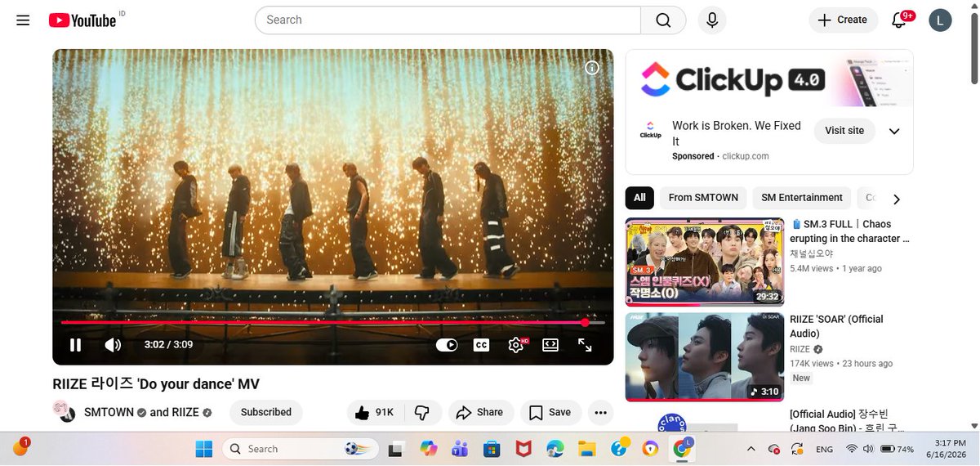Select the From SMTOWN chip
Viewport: 980px width, 466px height.
point(703,198)
